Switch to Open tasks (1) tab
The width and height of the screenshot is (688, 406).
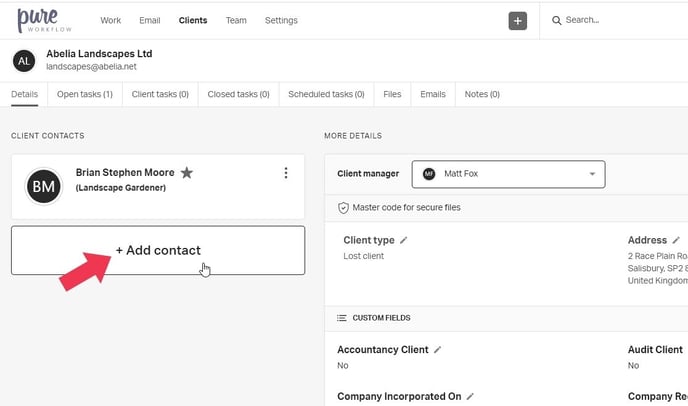[84, 94]
